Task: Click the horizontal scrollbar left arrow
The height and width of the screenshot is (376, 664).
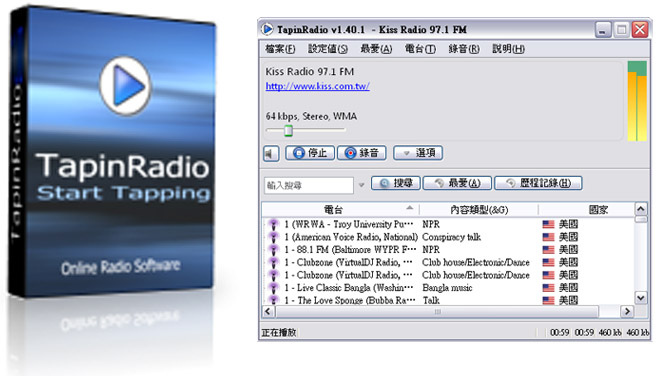Action: pyautogui.click(x=268, y=312)
